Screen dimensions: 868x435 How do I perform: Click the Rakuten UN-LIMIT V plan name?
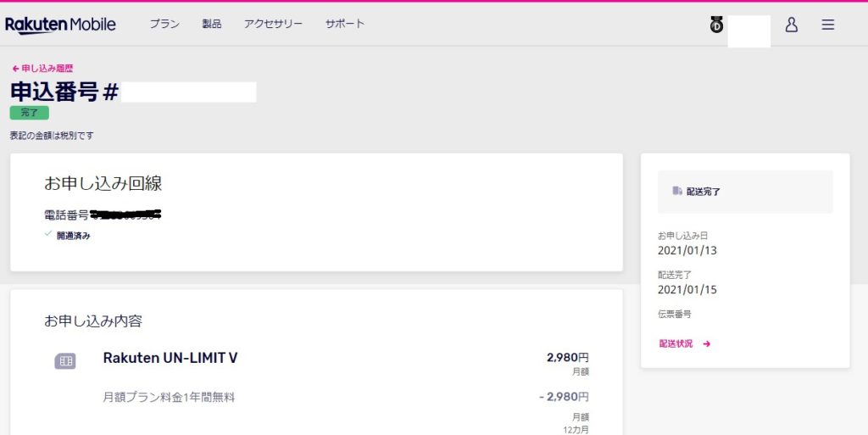pos(170,358)
